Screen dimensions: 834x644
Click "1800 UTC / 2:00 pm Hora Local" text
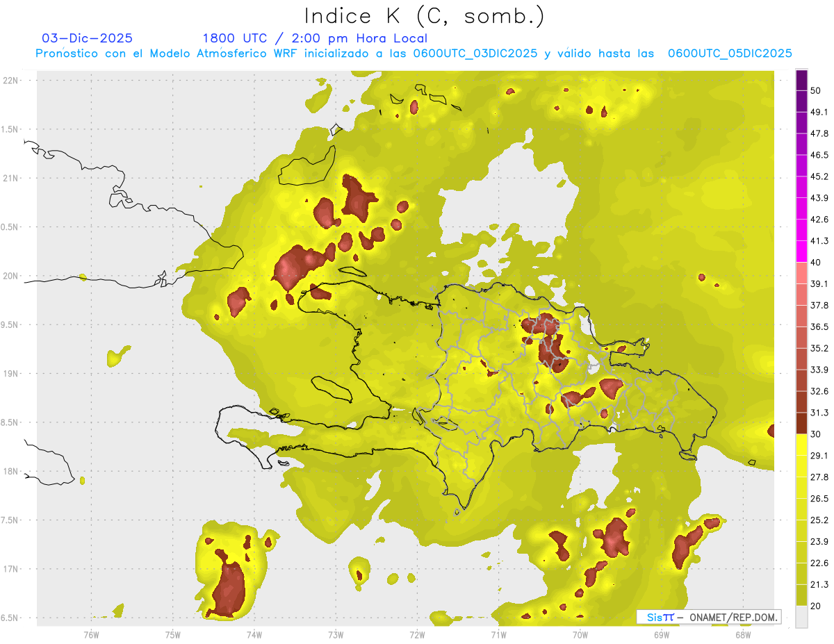pos(315,38)
